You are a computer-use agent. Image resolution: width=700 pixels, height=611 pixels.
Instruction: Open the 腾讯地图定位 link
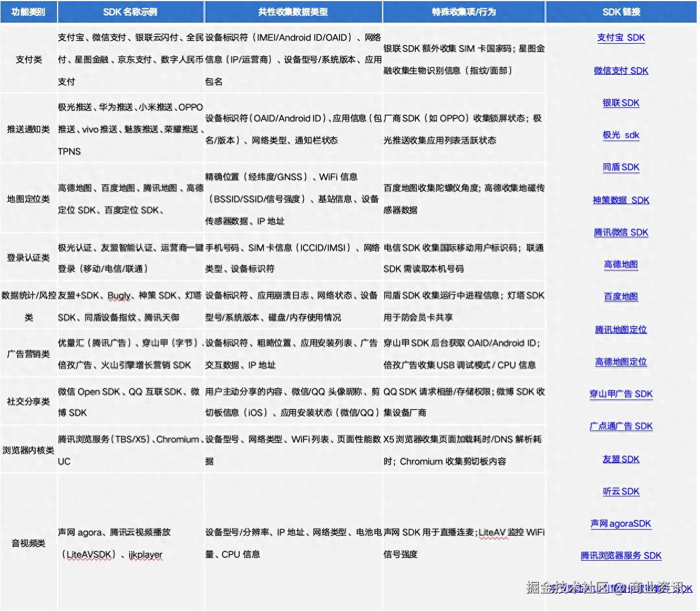coord(621,329)
